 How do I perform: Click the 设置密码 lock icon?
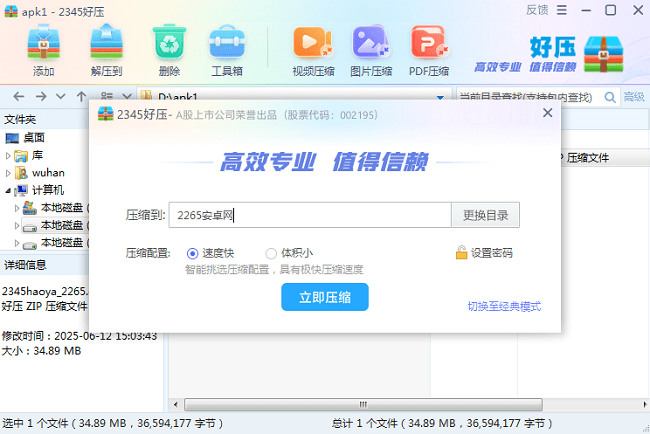pyautogui.click(x=461, y=253)
